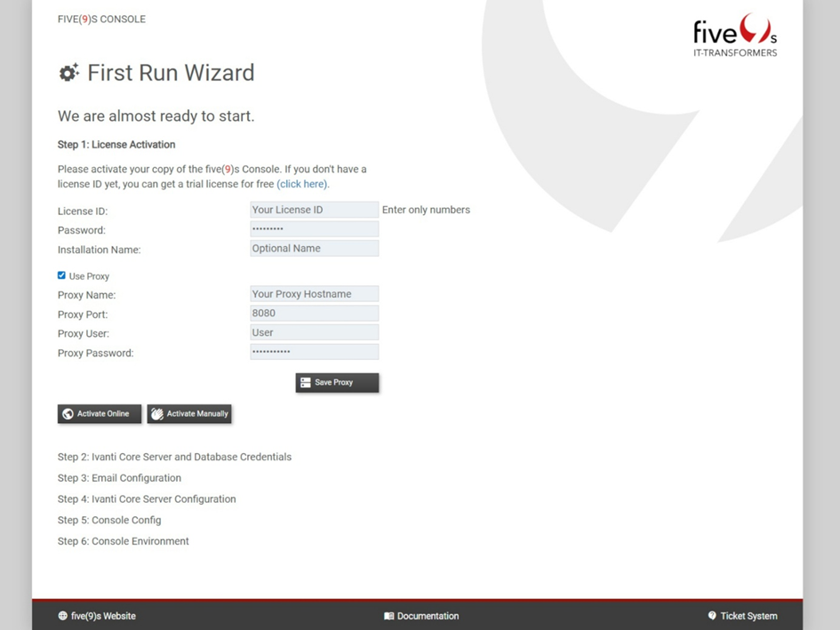This screenshot has height=630, width=840.
Task: Open the Ticket System footer link
Action: [742, 616]
